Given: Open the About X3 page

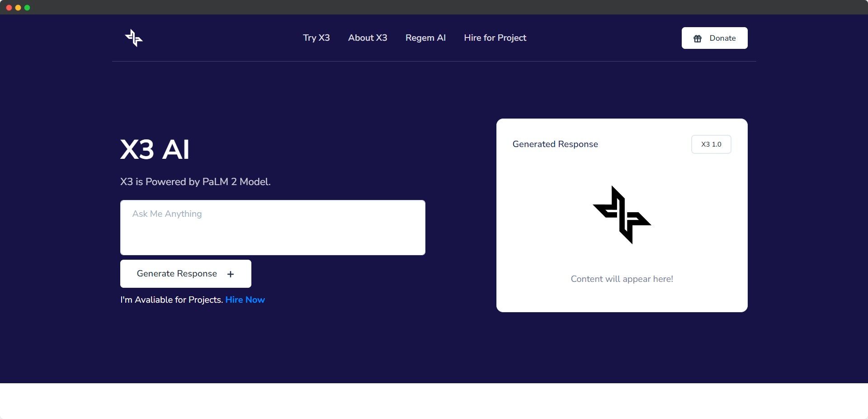Looking at the screenshot, I should tap(367, 38).
